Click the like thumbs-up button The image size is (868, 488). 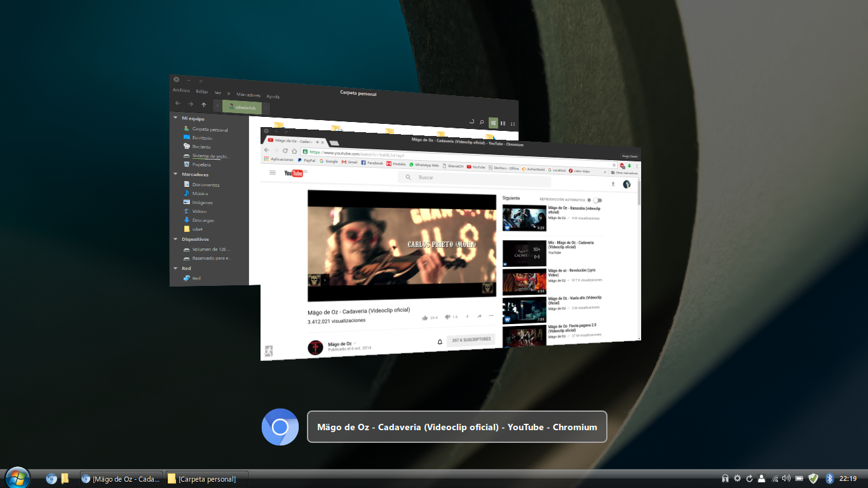pyautogui.click(x=425, y=317)
